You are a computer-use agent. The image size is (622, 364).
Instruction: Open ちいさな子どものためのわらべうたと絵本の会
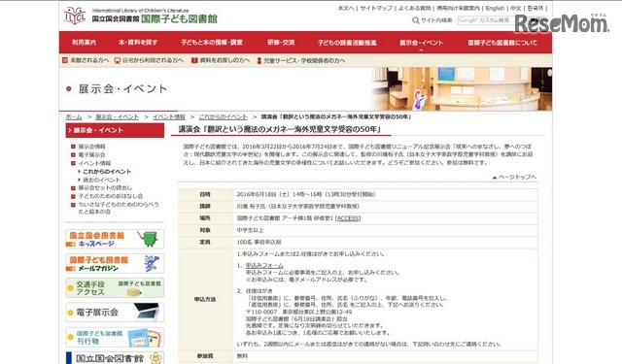point(119,208)
